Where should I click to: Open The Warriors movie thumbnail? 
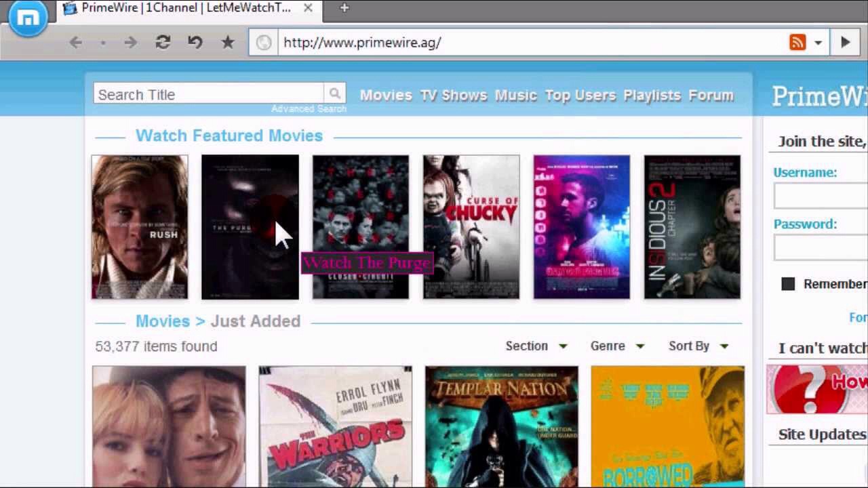click(x=335, y=427)
